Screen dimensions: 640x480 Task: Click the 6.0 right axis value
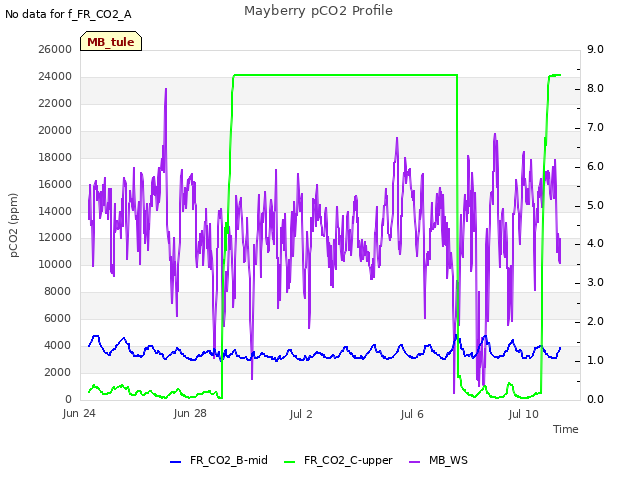click(595, 166)
